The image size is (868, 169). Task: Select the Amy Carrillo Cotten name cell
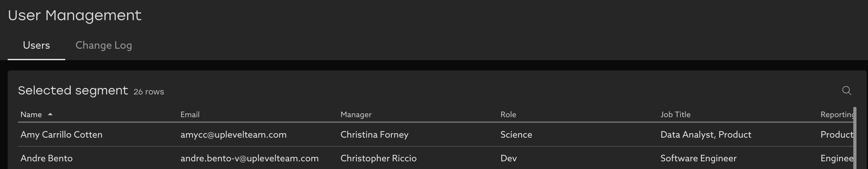tap(61, 135)
